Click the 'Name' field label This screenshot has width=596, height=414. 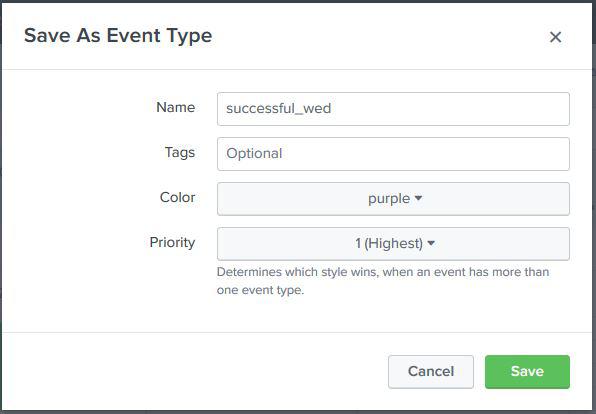pyautogui.click(x=176, y=107)
